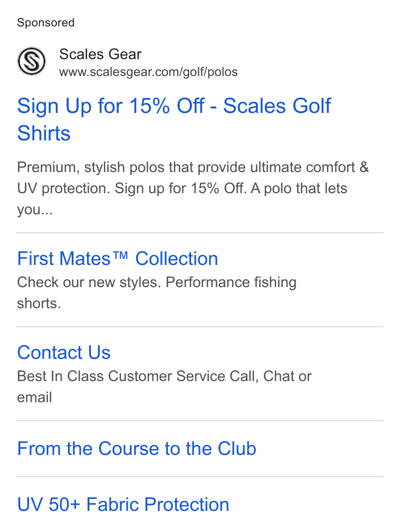Click the word Shirts in the ad headline
The height and width of the screenshot is (532, 401).
tap(44, 133)
